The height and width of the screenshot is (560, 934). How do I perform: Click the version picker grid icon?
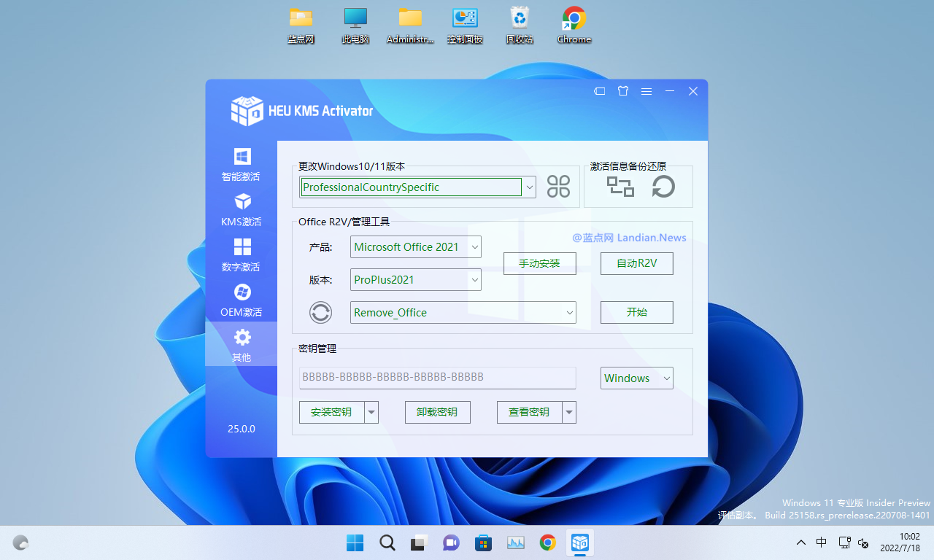pyautogui.click(x=558, y=186)
